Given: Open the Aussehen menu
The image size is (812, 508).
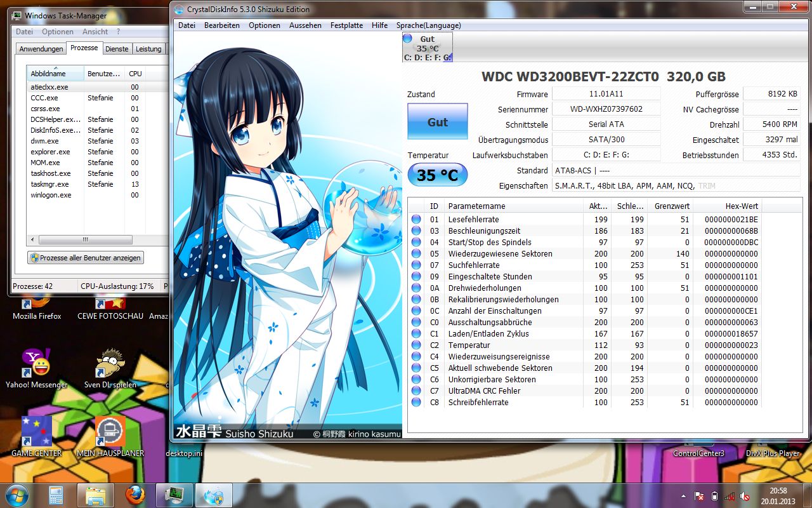Looking at the screenshot, I should click(x=305, y=25).
